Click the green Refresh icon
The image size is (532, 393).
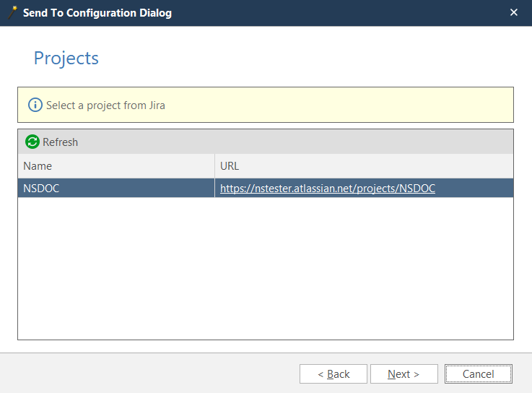coord(32,142)
